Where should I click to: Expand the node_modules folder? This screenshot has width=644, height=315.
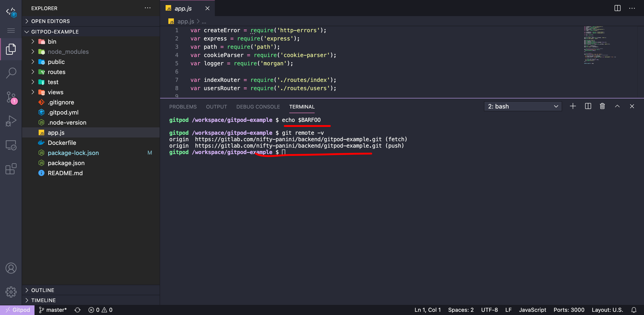point(33,52)
